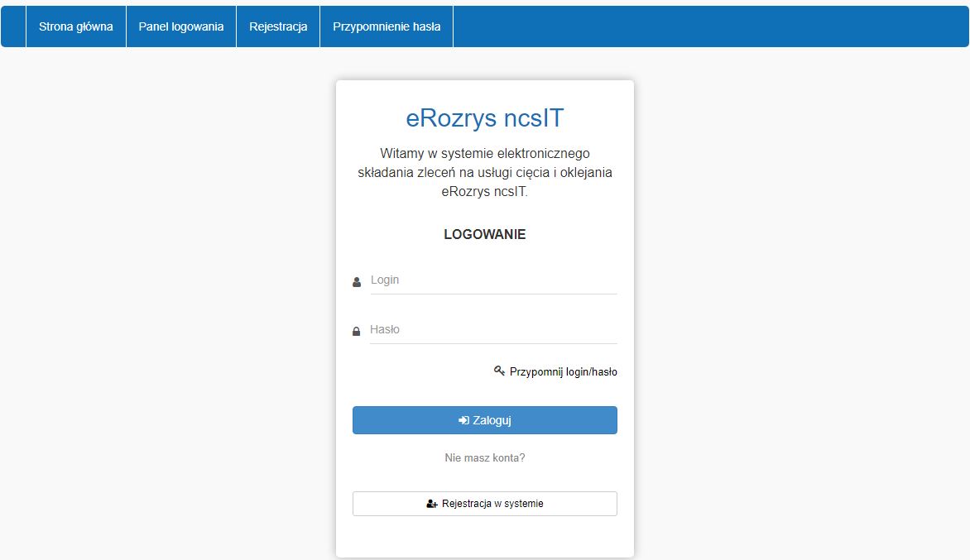Click the sign-in arrow icon on Zaloguj
Viewport: 970px width, 560px height.
click(463, 420)
